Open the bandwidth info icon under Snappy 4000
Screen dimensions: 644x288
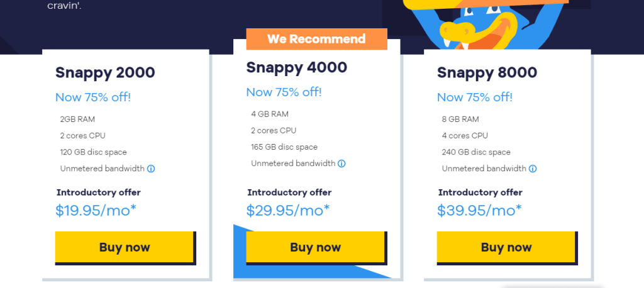pyautogui.click(x=341, y=163)
